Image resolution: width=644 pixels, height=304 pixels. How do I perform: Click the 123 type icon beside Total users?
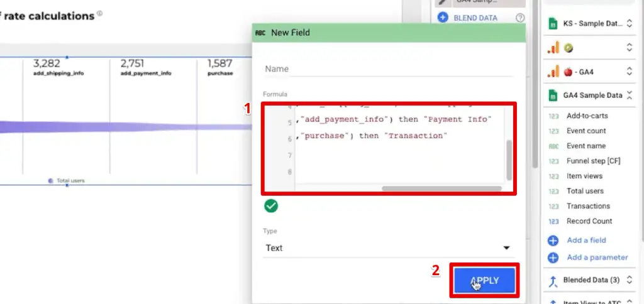[x=553, y=191]
